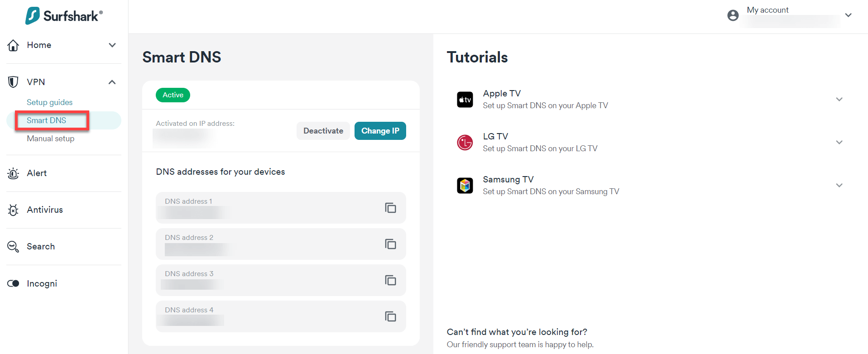Open Manual setup in sidebar

coord(51,139)
